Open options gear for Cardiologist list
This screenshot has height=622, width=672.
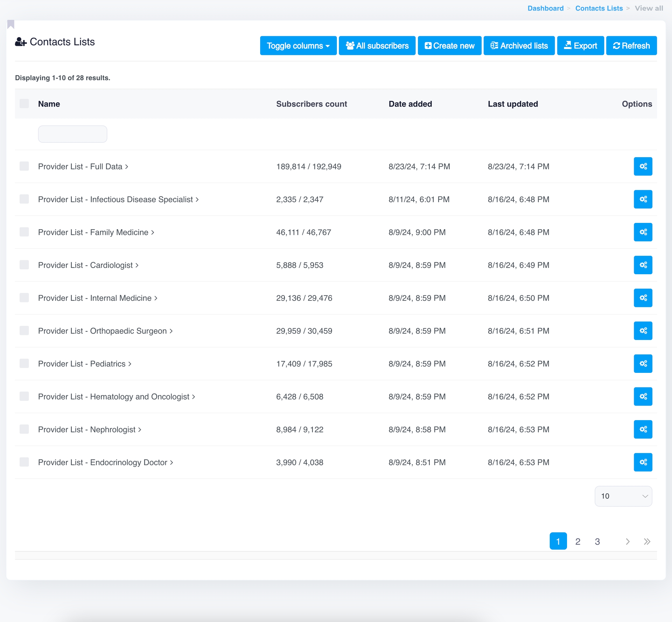point(643,265)
